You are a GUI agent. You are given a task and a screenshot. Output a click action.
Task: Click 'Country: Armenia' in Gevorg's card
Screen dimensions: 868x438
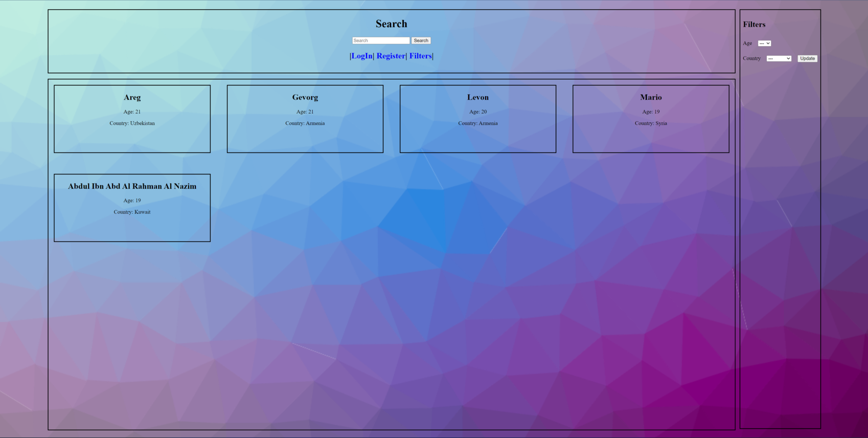point(305,123)
